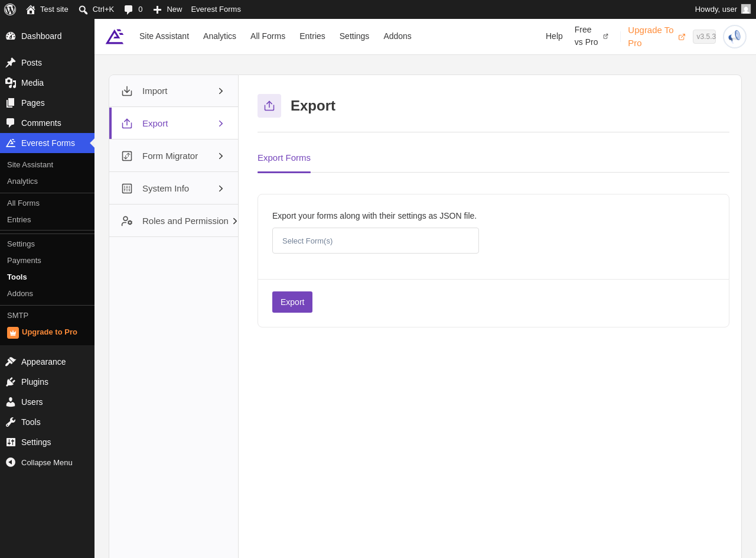Click the Everest Forms admin menu item
The height and width of the screenshot is (558, 756).
coord(47,143)
